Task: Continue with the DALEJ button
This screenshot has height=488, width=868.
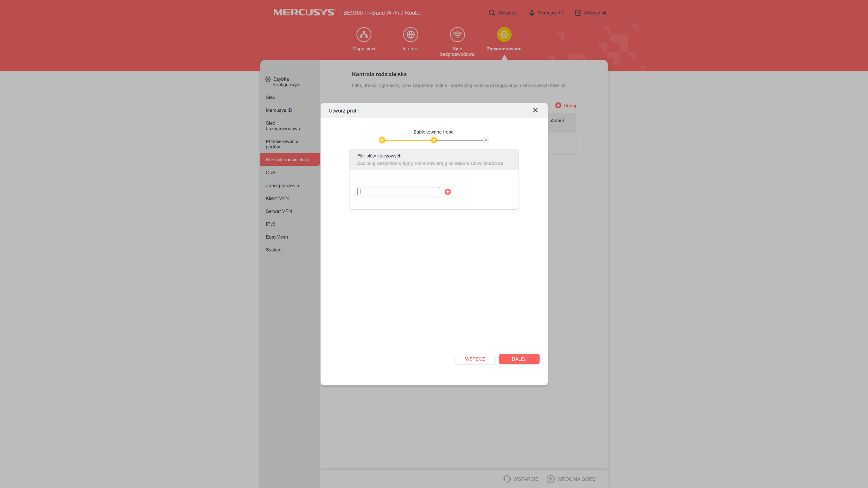Action: (x=519, y=359)
